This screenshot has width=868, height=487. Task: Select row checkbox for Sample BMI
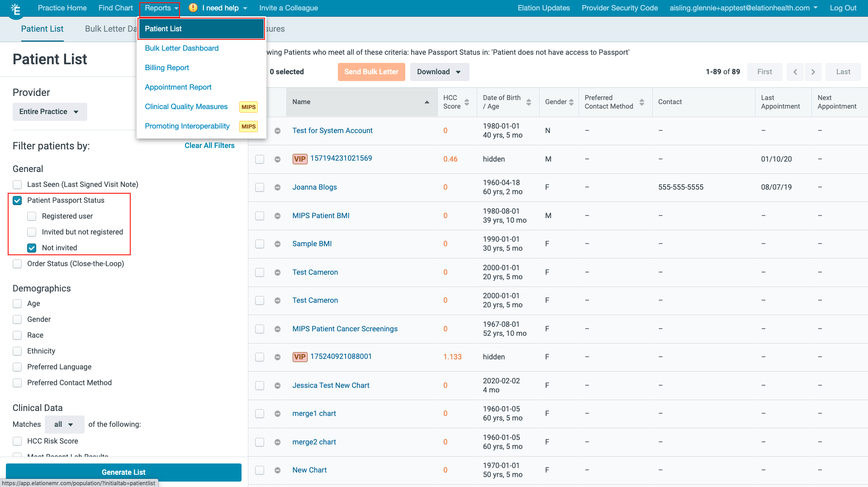click(x=260, y=244)
